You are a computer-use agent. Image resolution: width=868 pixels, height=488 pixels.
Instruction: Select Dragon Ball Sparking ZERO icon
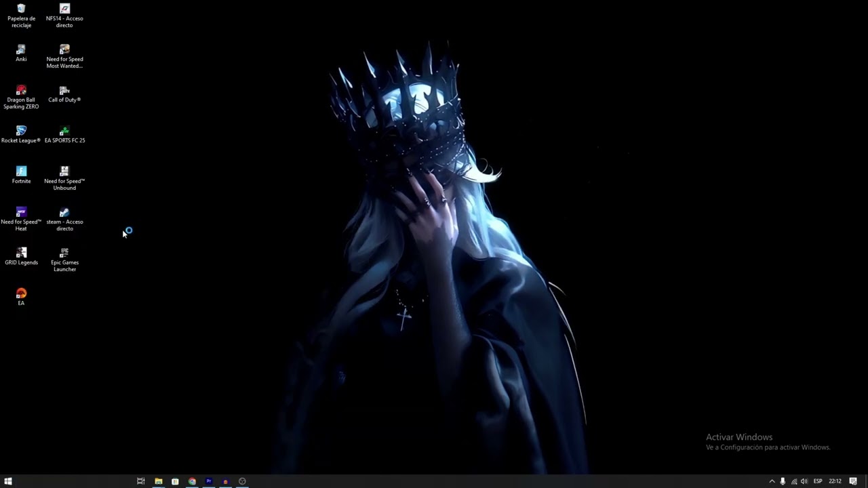tap(21, 98)
